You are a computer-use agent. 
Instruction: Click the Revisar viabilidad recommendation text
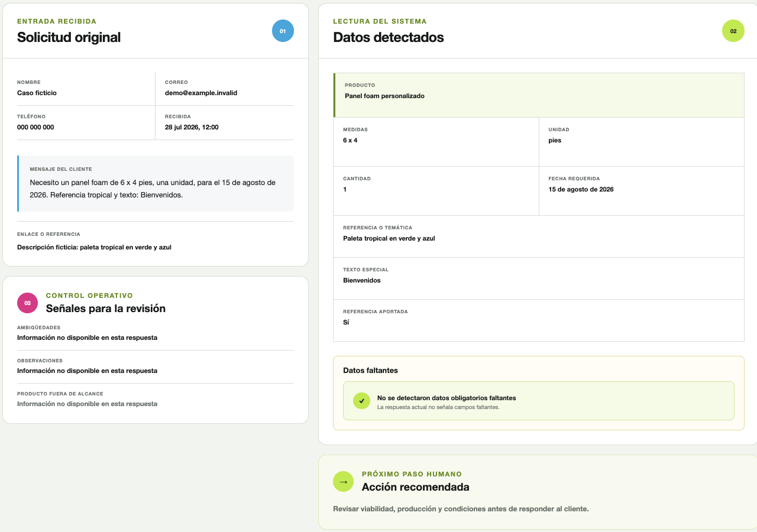461,509
